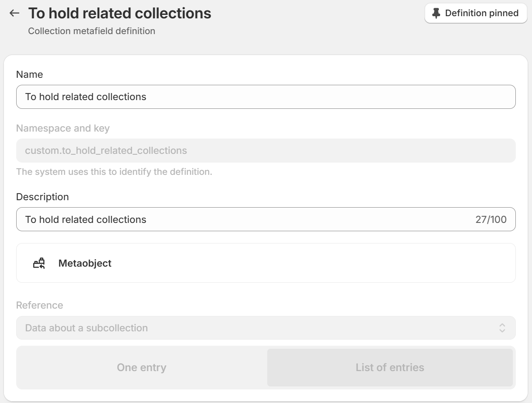Click the Description field label

click(x=42, y=197)
